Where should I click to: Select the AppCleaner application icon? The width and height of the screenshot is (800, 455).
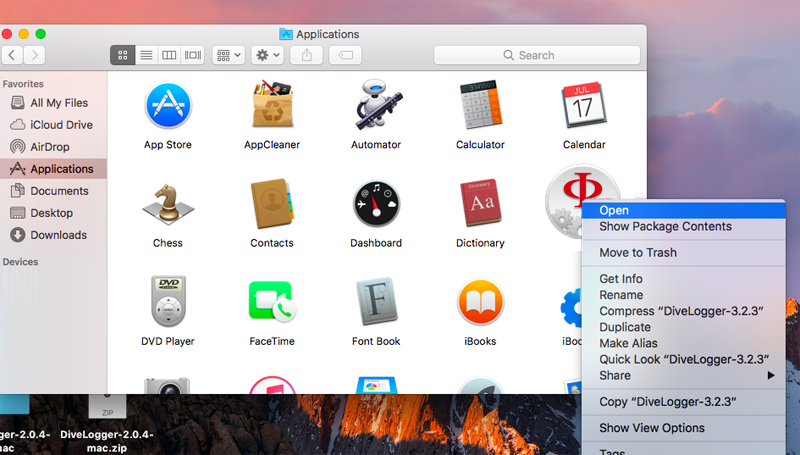point(272,104)
